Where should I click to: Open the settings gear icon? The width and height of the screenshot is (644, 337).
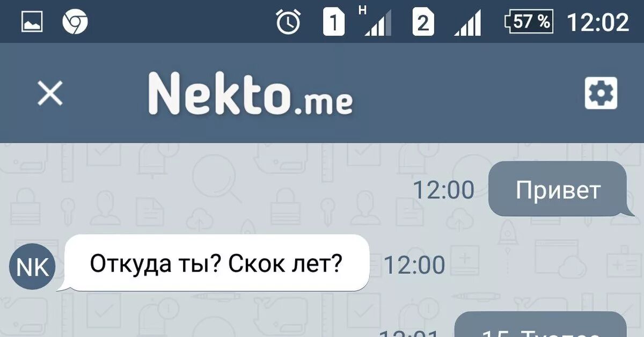[x=601, y=93]
